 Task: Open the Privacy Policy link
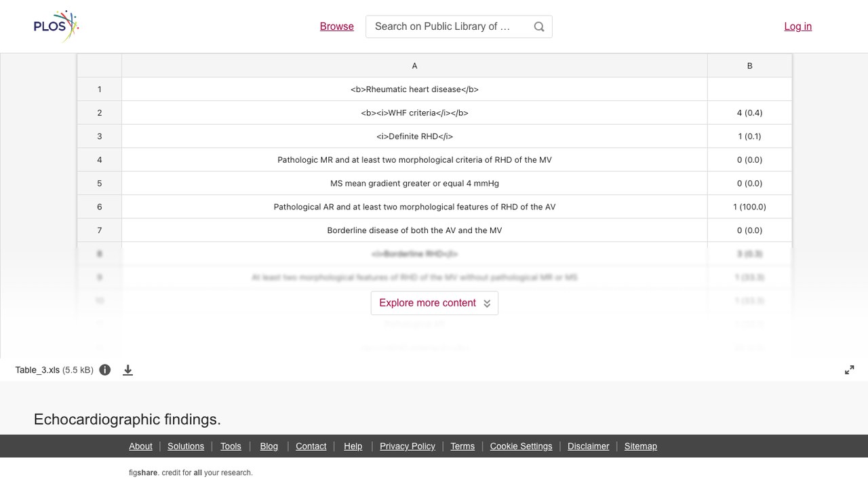click(408, 446)
